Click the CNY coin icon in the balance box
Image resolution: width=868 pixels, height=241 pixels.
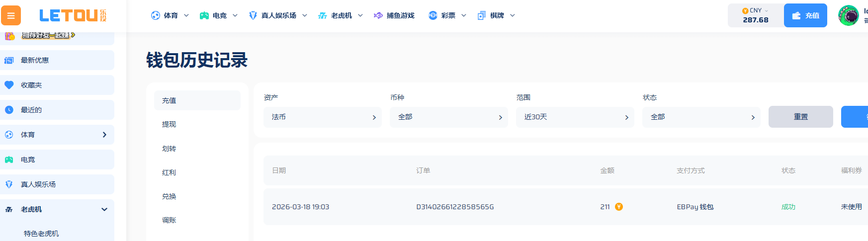click(x=745, y=10)
